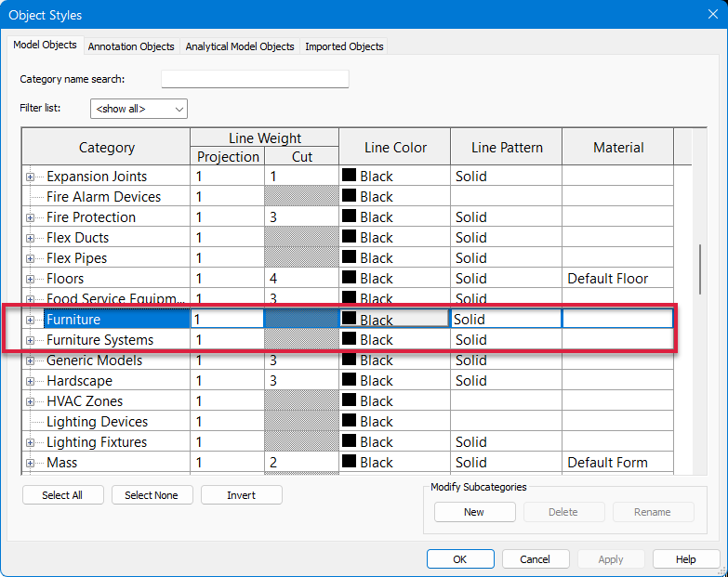The width and height of the screenshot is (728, 577).
Task: Confirm with the OK button
Action: tap(460, 559)
